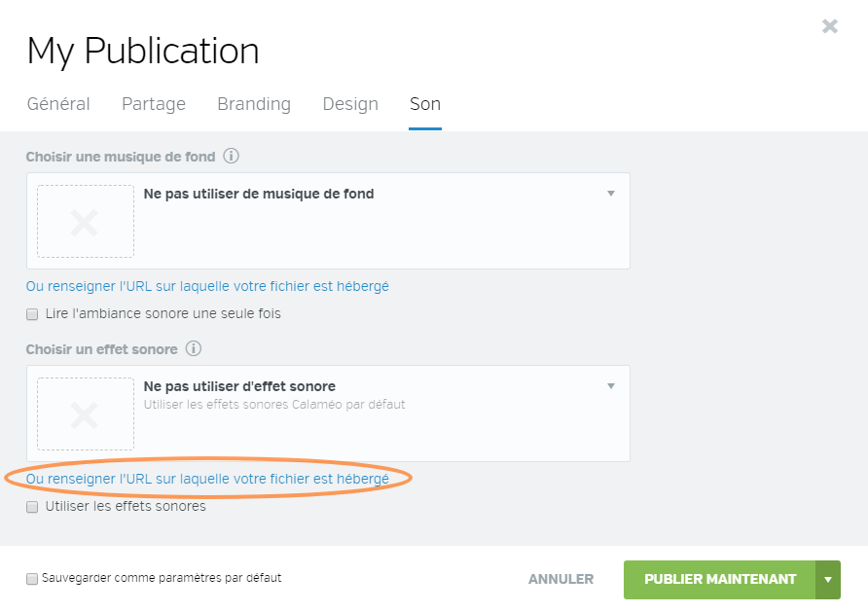Select the Design tab
This screenshot has height=612, width=868.
tap(350, 104)
